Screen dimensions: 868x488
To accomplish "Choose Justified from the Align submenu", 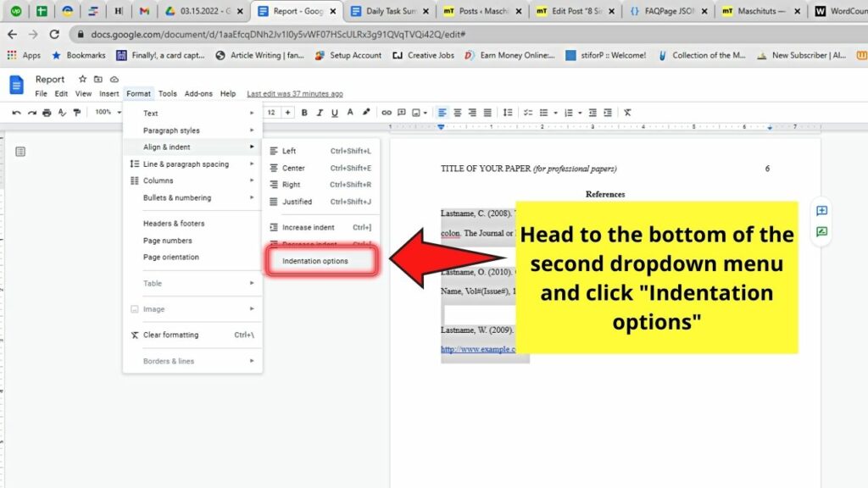I will (294, 202).
